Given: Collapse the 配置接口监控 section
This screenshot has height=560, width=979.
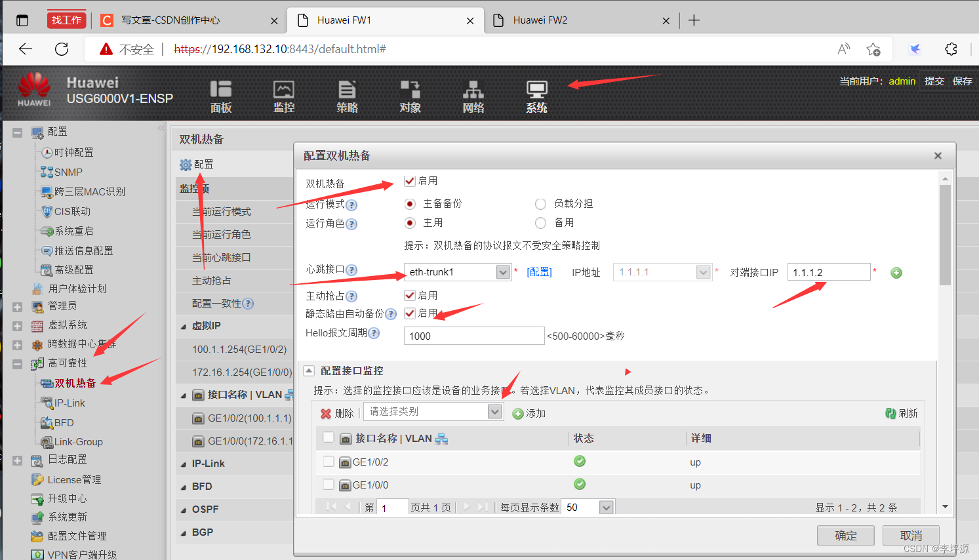Looking at the screenshot, I should 309,370.
